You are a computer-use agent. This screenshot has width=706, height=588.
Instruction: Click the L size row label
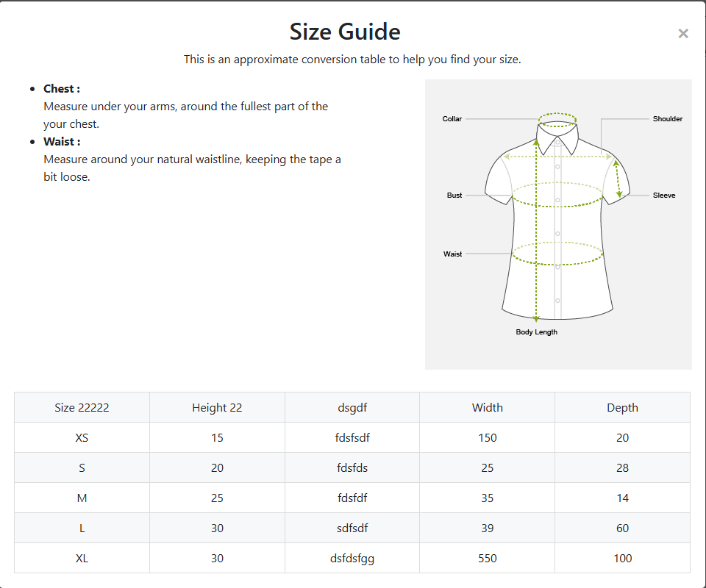82,528
